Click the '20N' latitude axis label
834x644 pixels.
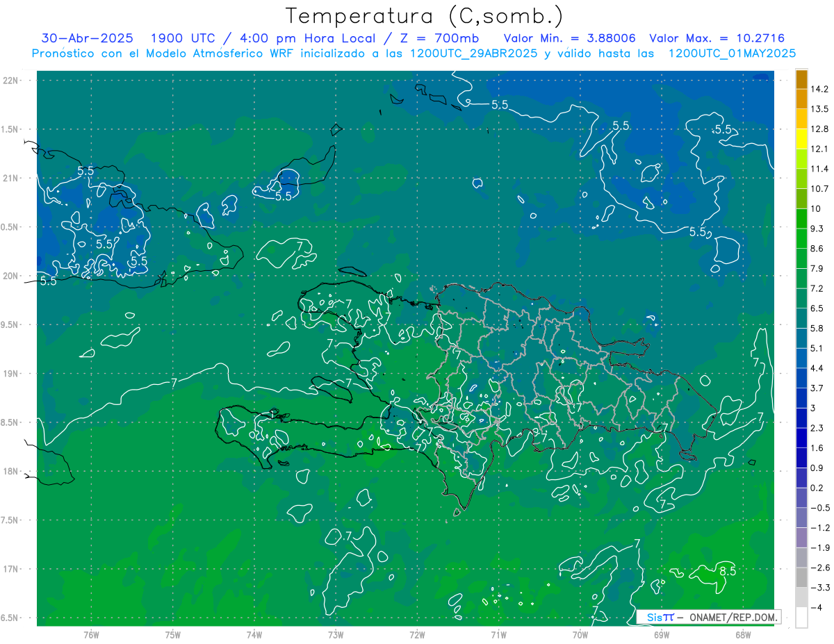pos(12,276)
